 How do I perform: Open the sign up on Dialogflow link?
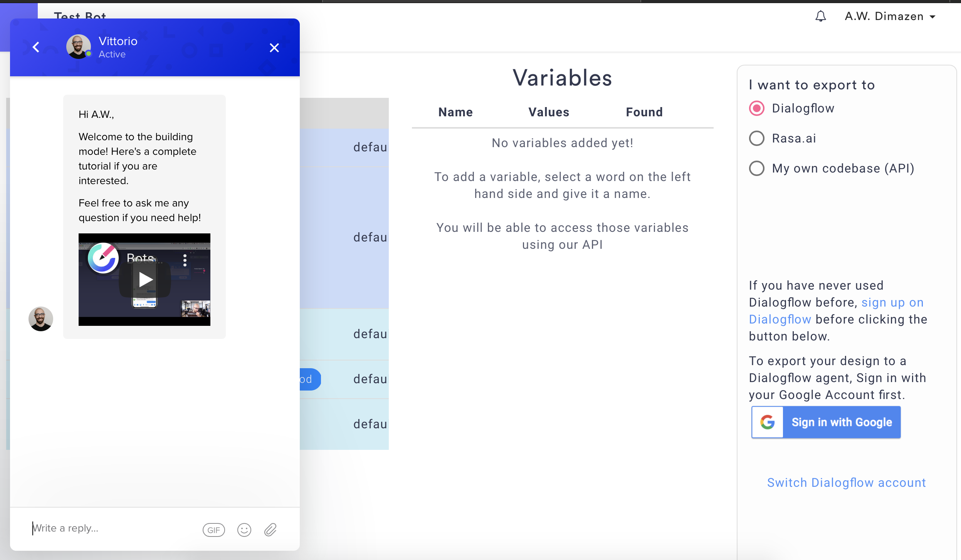(836, 311)
